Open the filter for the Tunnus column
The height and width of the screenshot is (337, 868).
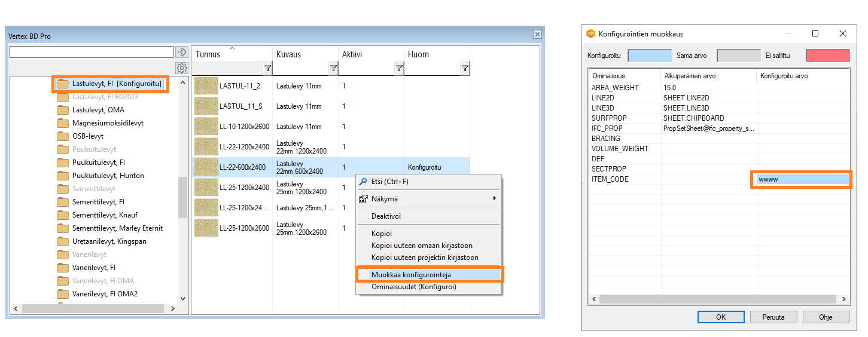(x=267, y=69)
